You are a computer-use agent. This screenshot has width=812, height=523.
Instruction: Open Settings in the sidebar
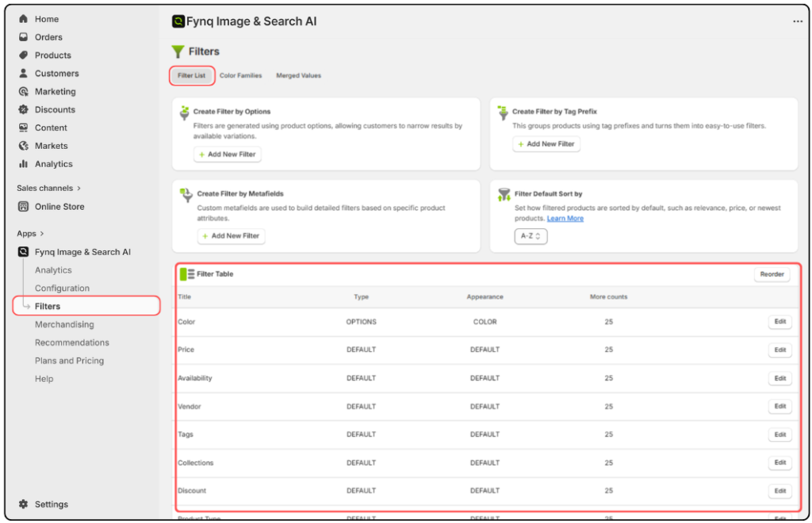click(x=52, y=504)
